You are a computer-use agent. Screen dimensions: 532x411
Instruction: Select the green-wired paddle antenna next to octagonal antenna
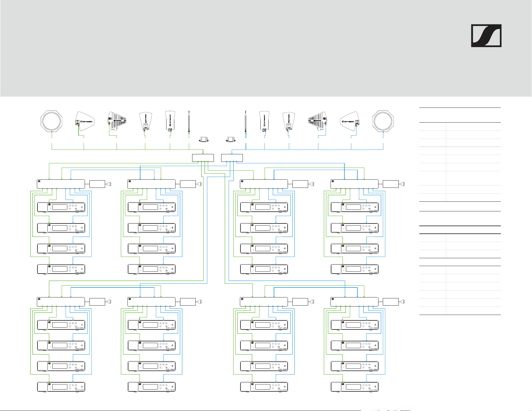85,121
